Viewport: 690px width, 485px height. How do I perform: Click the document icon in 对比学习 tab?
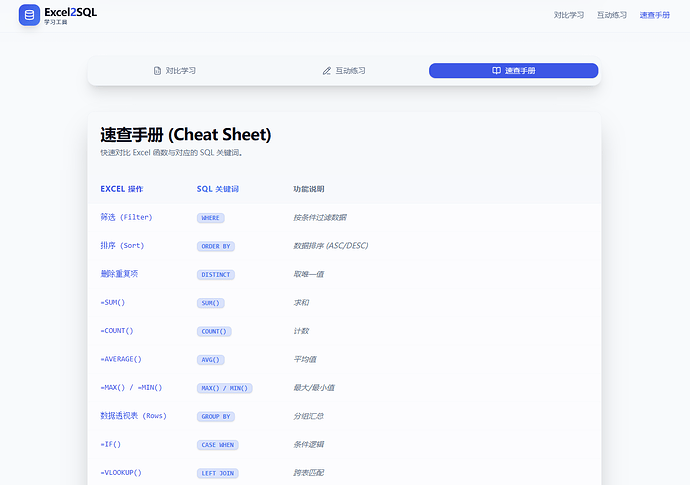157,71
